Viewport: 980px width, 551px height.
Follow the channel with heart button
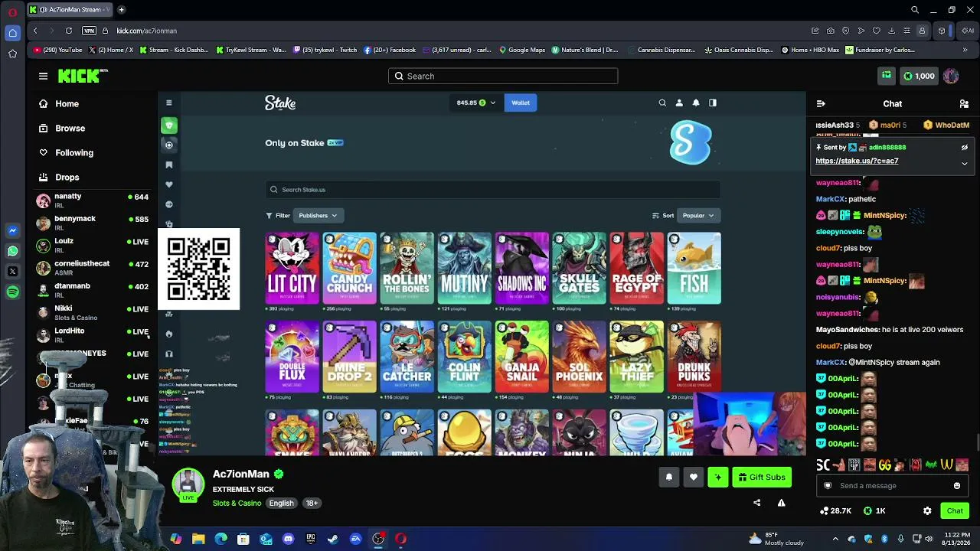pos(694,477)
